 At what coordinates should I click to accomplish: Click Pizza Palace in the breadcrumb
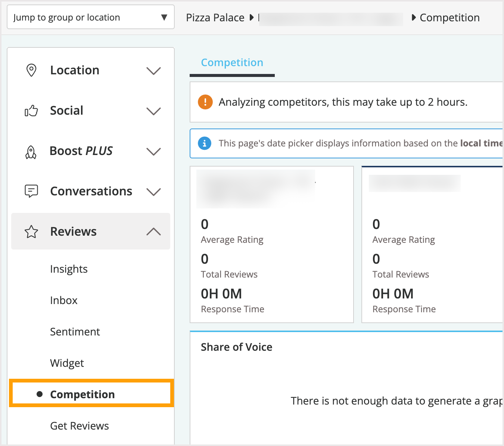coord(216,17)
